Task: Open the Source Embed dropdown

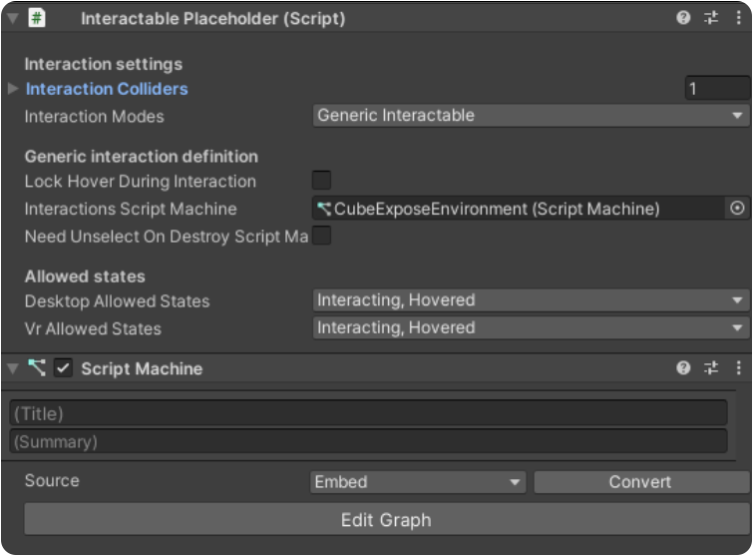Action: point(418,482)
